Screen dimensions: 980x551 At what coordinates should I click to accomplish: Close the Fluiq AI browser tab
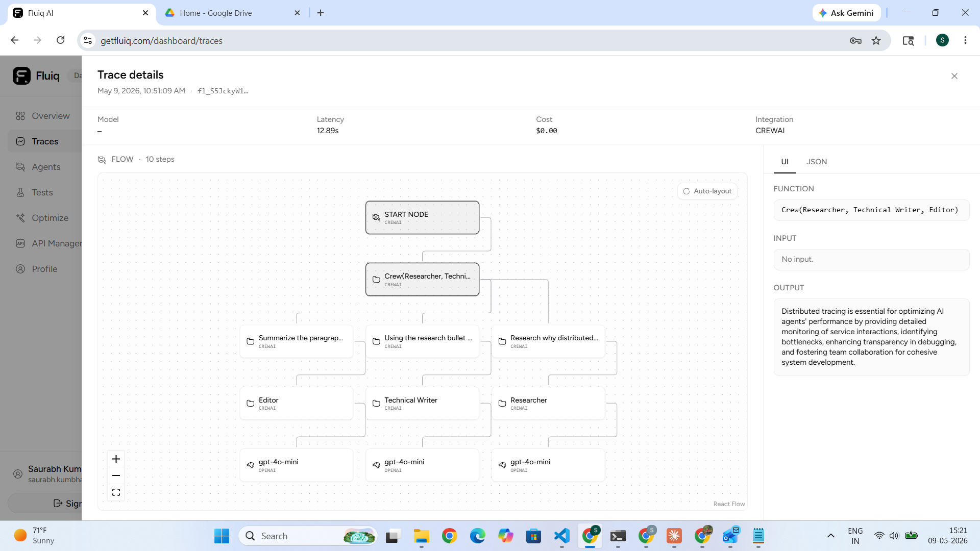pyautogui.click(x=145, y=13)
